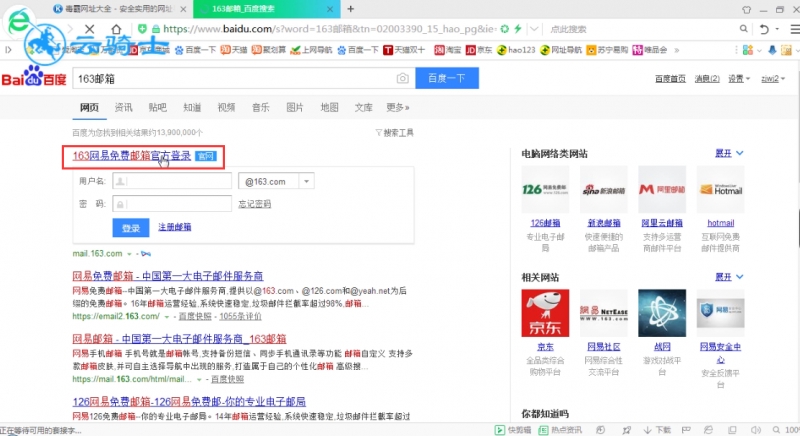Open the skin shirt icon in title bar

pos(746,9)
